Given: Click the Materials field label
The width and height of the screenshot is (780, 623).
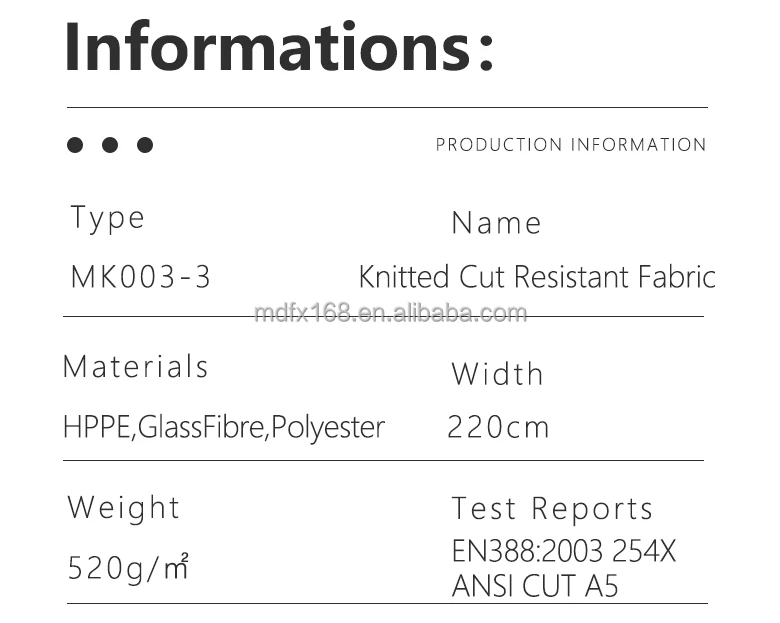Looking at the screenshot, I should [x=136, y=367].
